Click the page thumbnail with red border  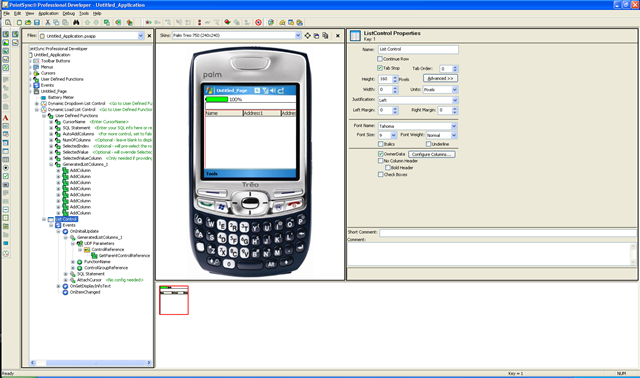[x=174, y=300]
